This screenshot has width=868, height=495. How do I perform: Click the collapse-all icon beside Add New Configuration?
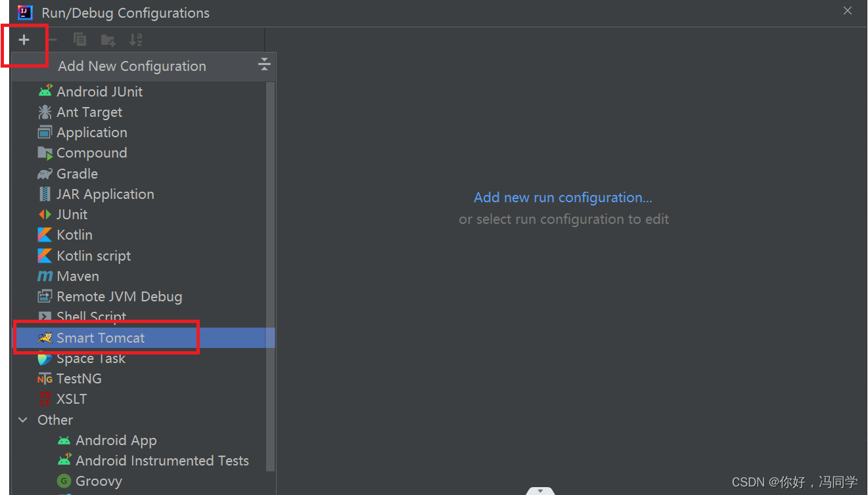point(264,64)
